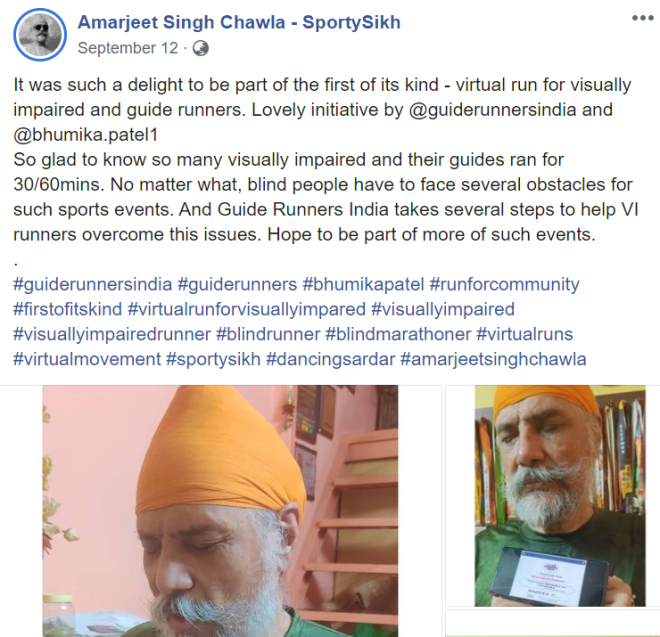
Task: Open the #blindmarathoner hashtag
Action: 398,334
